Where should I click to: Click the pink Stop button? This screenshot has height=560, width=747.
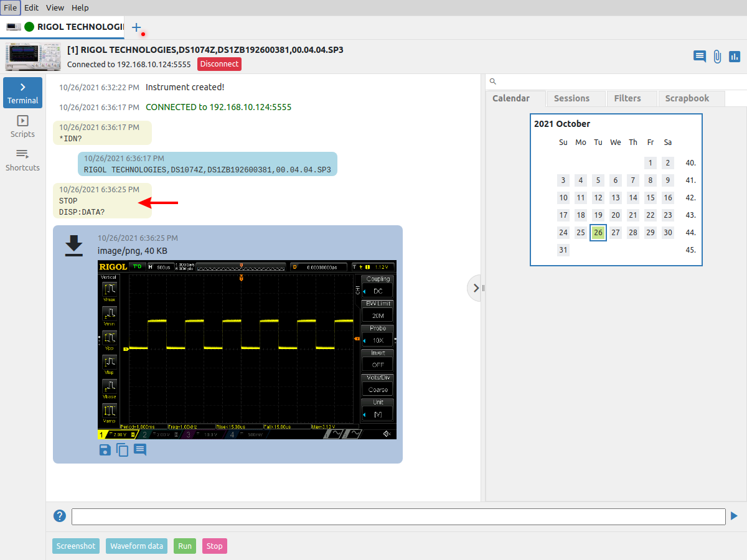point(215,546)
